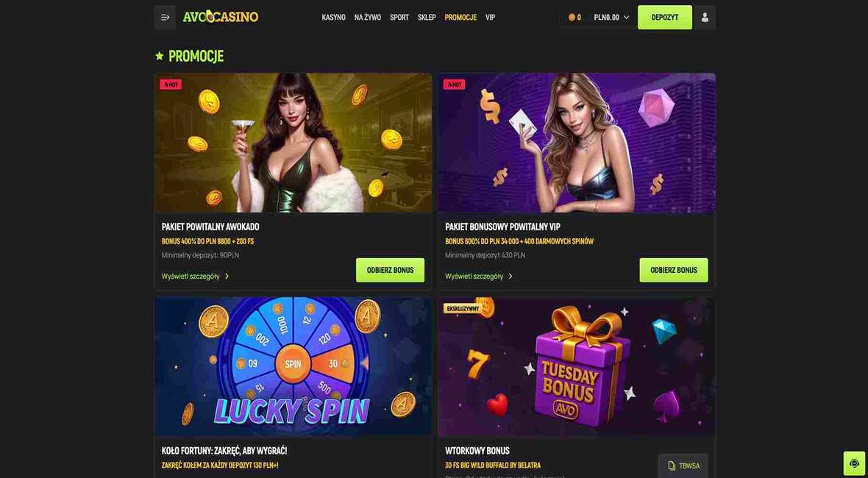Viewport: 868px width, 478px height.
Task: Open the live chat support icon
Action: coord(855,463)
